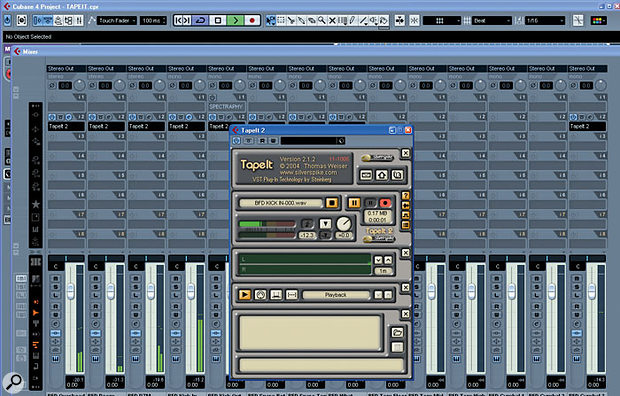The image size is (620, 396).
Task: Open the TapeIt 2 insert slot on first channel
Action: point(66,126)
